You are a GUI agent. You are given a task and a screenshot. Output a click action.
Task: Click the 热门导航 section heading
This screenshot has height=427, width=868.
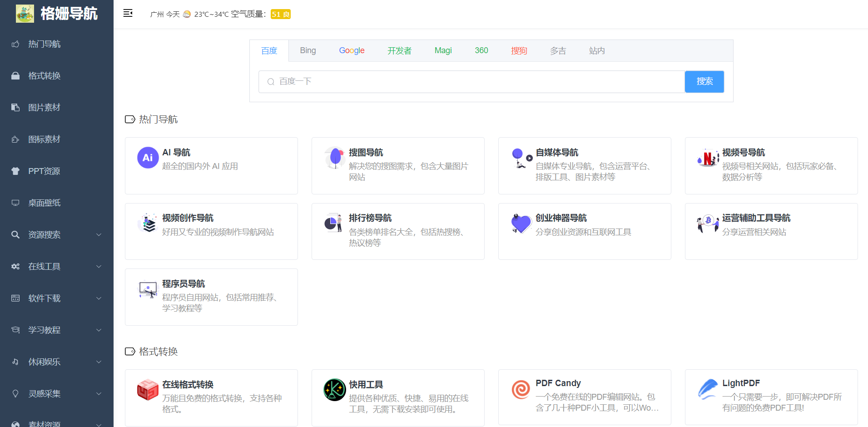coord(158,119)
